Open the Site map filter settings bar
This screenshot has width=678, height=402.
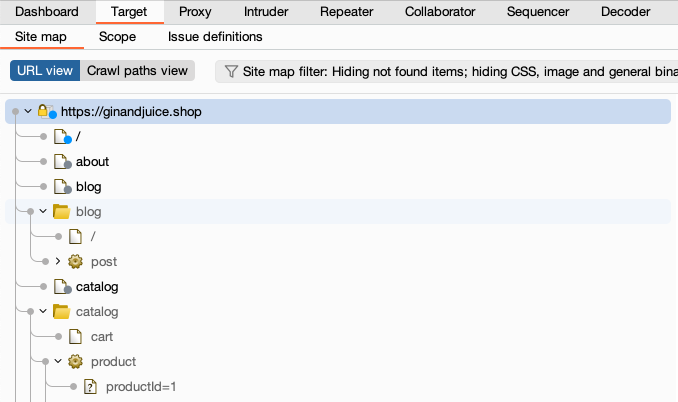(x=450, y=71)
